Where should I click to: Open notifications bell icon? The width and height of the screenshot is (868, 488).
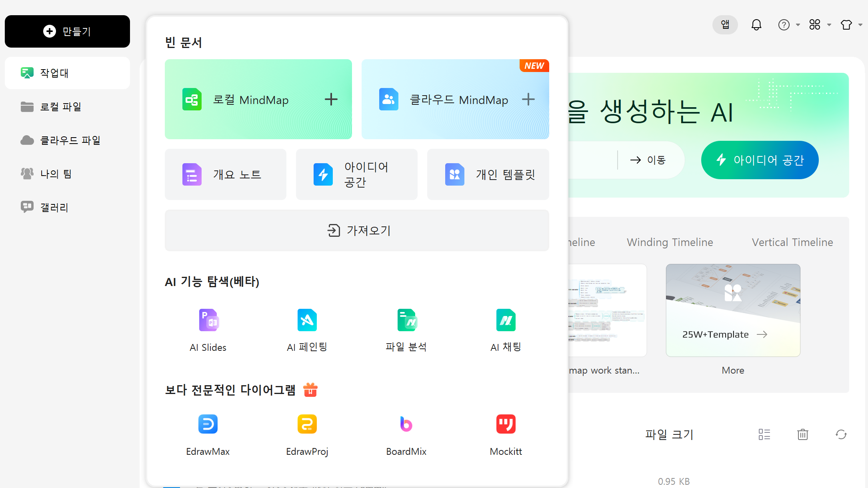[756, 25]
